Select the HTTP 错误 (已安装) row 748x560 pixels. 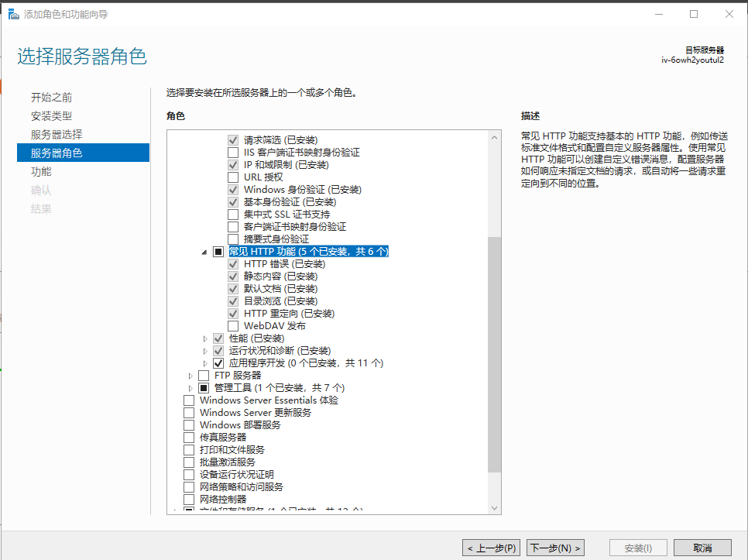tap(284, 264)
